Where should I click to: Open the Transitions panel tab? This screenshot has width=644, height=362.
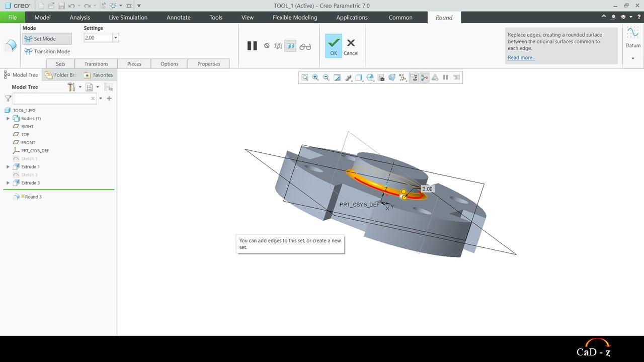[x=96, y=64]
